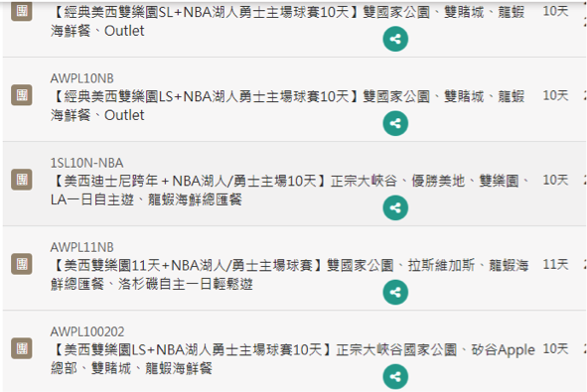Click share icon for 1SL10N-NBA tour

pyautogui.click(x=395, y=207)
